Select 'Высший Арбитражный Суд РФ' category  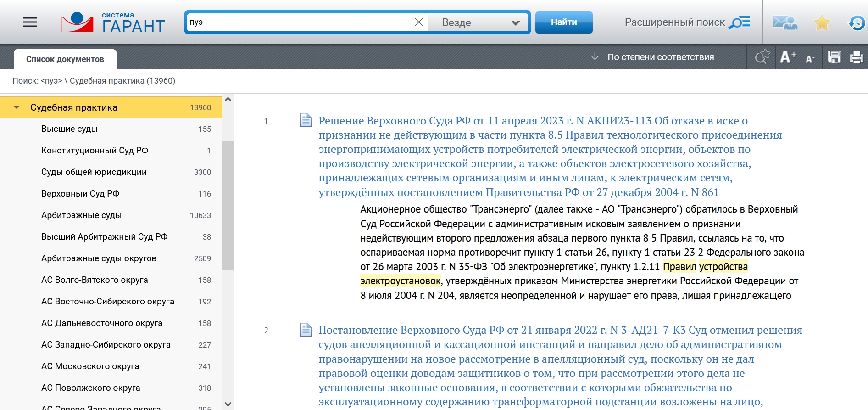point(111,237)
